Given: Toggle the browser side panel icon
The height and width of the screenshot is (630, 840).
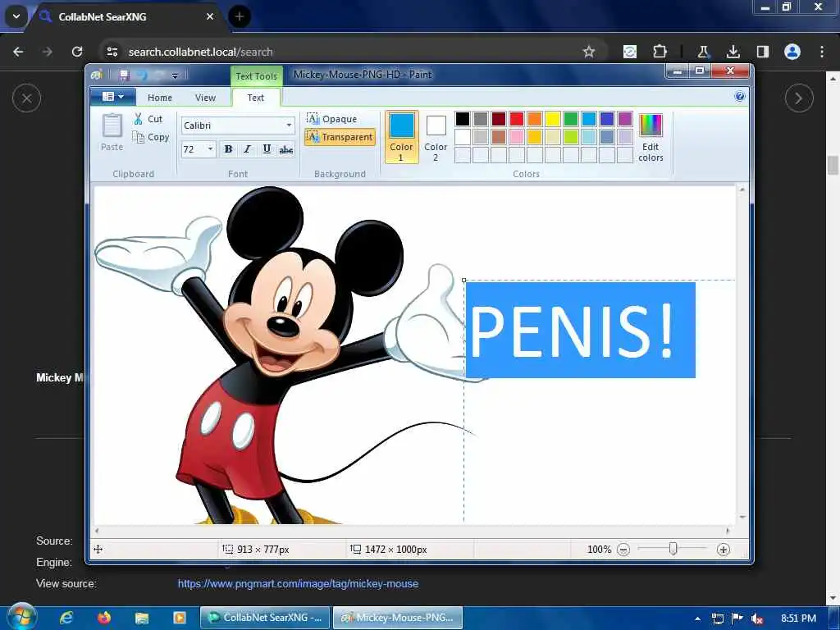Looking at the screenshot, I should [x=762, y=52].
